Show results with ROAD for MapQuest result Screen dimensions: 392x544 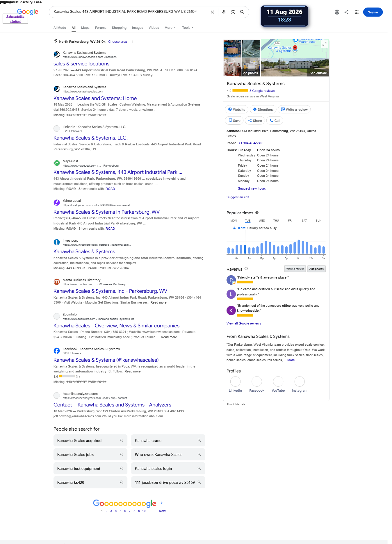(110, 189)
